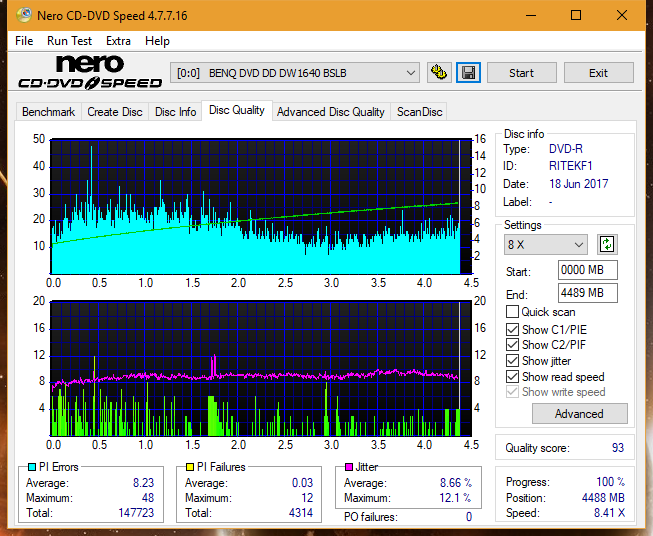The height and width of the screenshot is (536, 653).
Task: Click PI Errors total 147723 value
Action: 136,513
